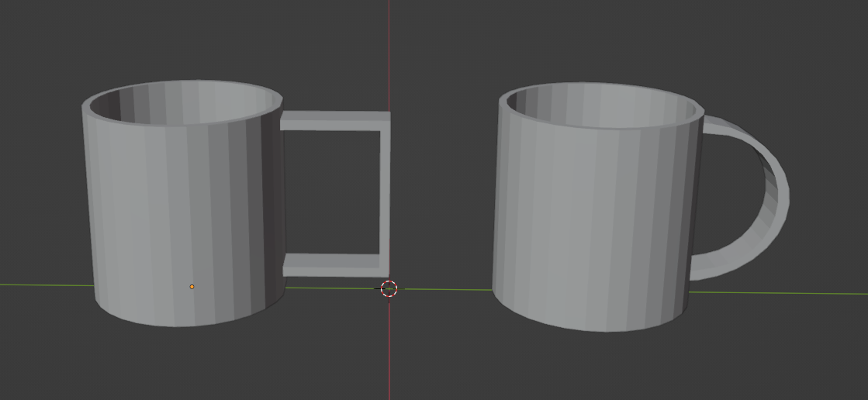
Task: Click the 3D cursor at the world origin
Action: click(x=389, y=289)
